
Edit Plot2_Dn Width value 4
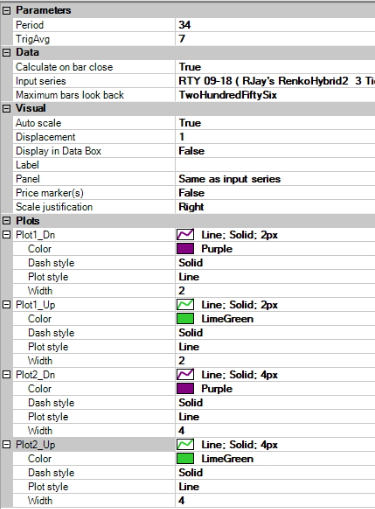[x=275, y=431]
